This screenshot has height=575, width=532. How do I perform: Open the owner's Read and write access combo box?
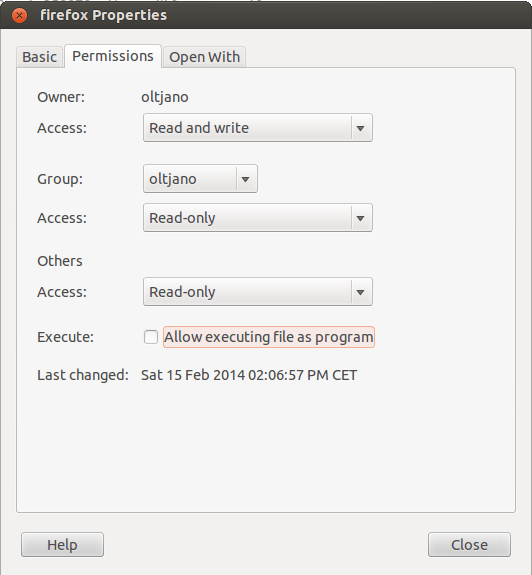pyautogui.click(x=258, y=128)
